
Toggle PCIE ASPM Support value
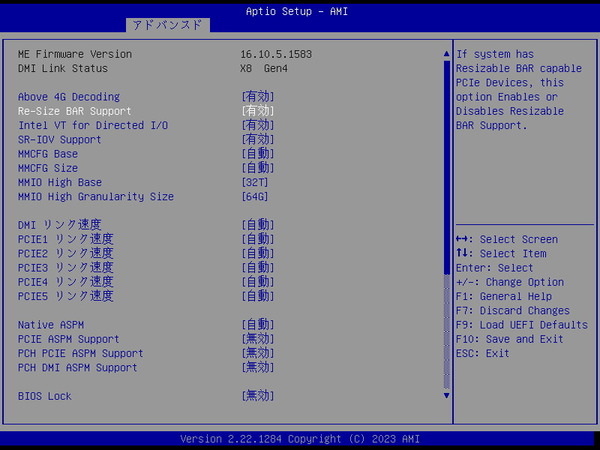click(x=258, y=339)
